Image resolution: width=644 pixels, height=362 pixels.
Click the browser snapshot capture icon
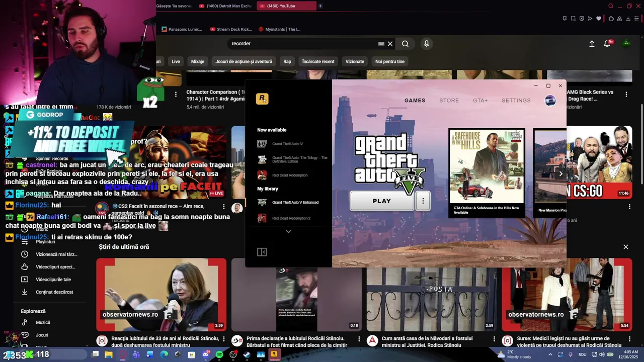point(573,19)
